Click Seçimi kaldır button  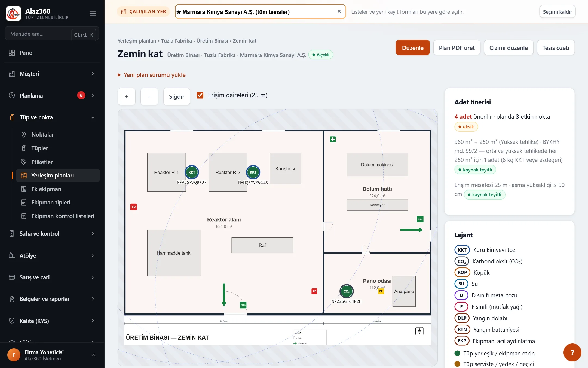(x=557, y=12)
